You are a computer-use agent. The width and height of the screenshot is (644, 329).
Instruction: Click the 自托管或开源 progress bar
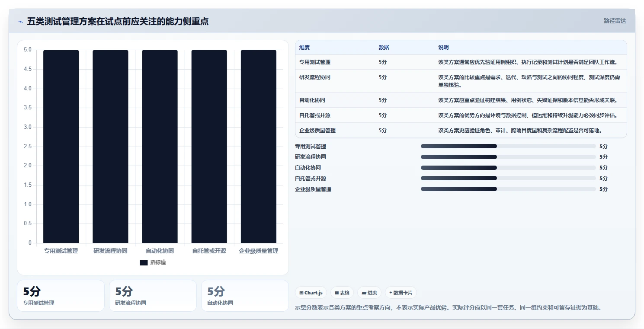[x=508, y=178]
